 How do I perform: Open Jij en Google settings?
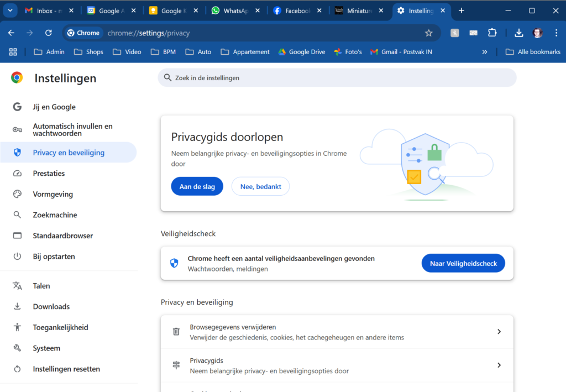click(69, 107)
